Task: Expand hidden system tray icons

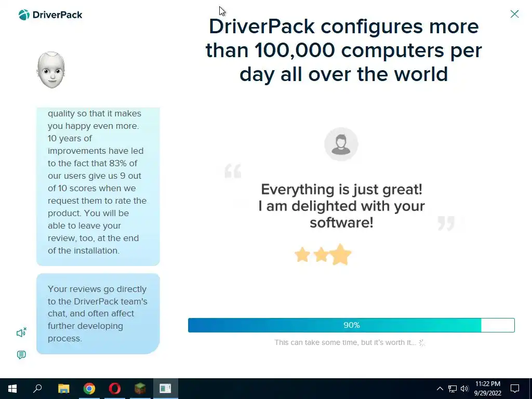Action: coord(440,389)
